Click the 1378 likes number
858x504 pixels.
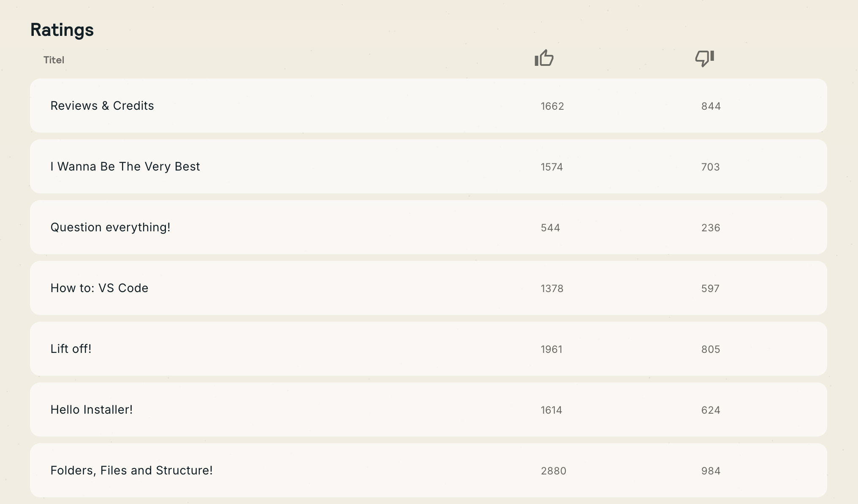tap(552, 288)
